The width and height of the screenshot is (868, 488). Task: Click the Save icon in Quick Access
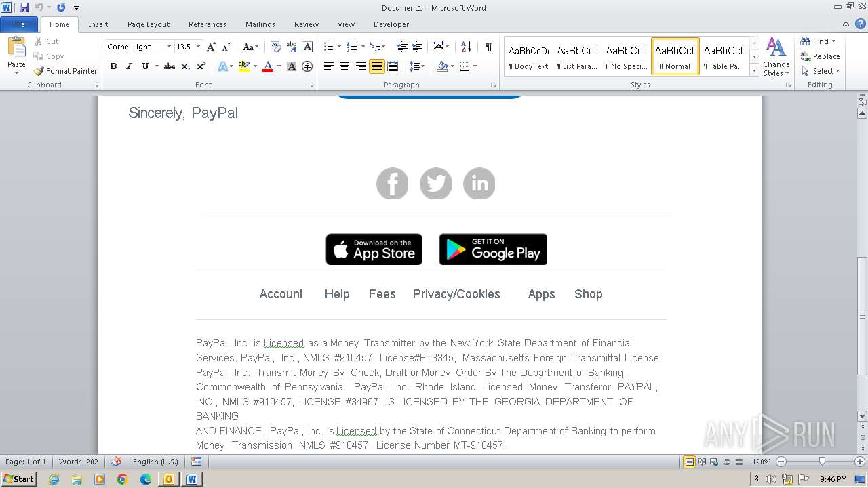pos(24,7)
